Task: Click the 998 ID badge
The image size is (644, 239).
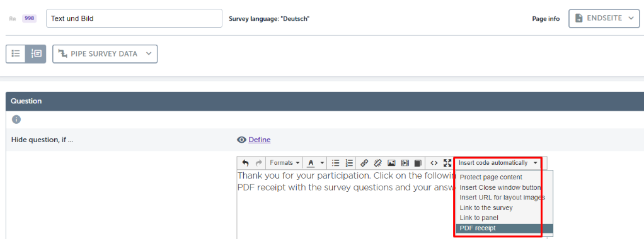Action: coord(29,18)
